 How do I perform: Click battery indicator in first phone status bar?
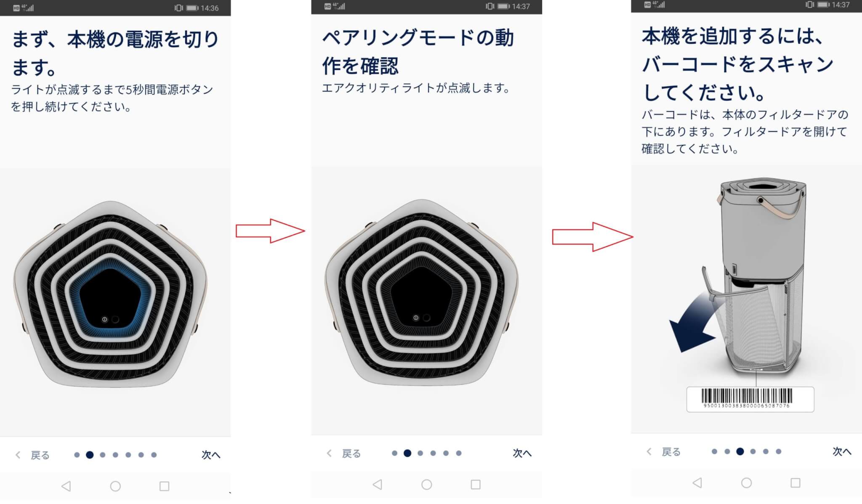pos(192,8)
